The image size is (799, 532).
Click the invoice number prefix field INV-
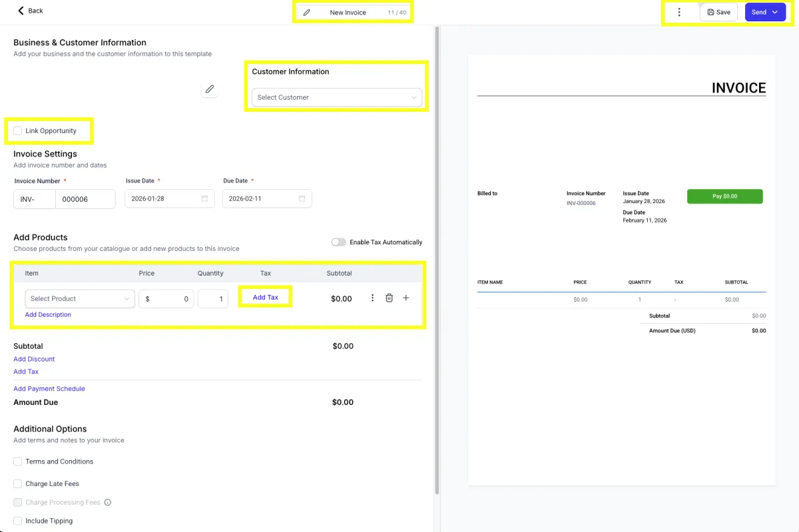[35, 199]
